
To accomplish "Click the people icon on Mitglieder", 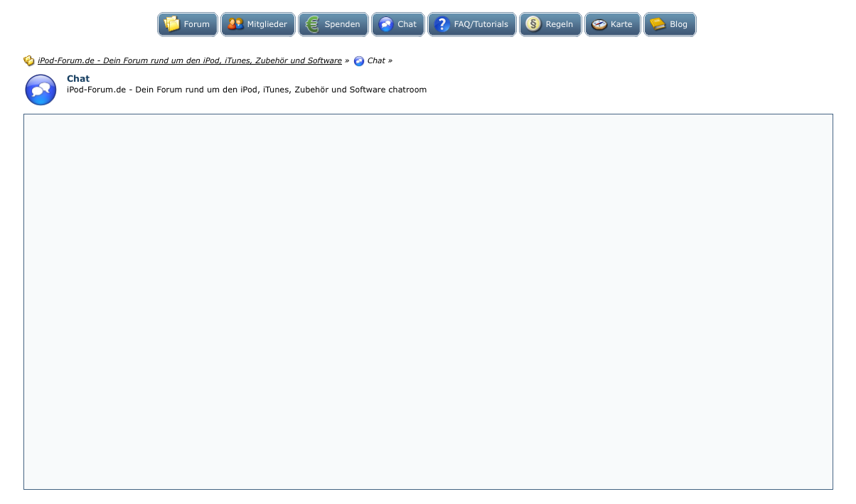I will 235,24.
